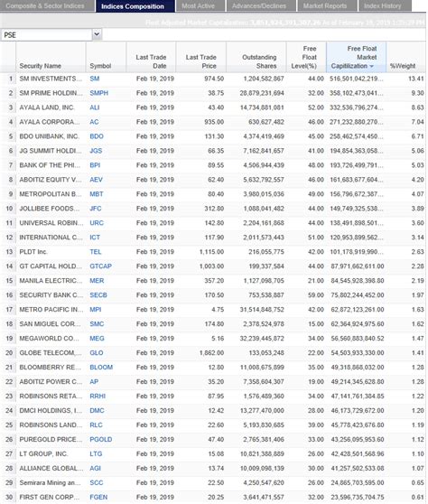Open the AC symbol link
The height and width of the screenshot is (504, 428).
click(x=94, y=122)
